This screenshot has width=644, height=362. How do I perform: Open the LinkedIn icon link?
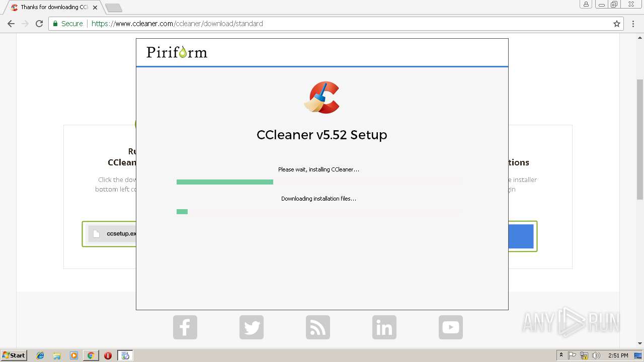tap(384, 327)
